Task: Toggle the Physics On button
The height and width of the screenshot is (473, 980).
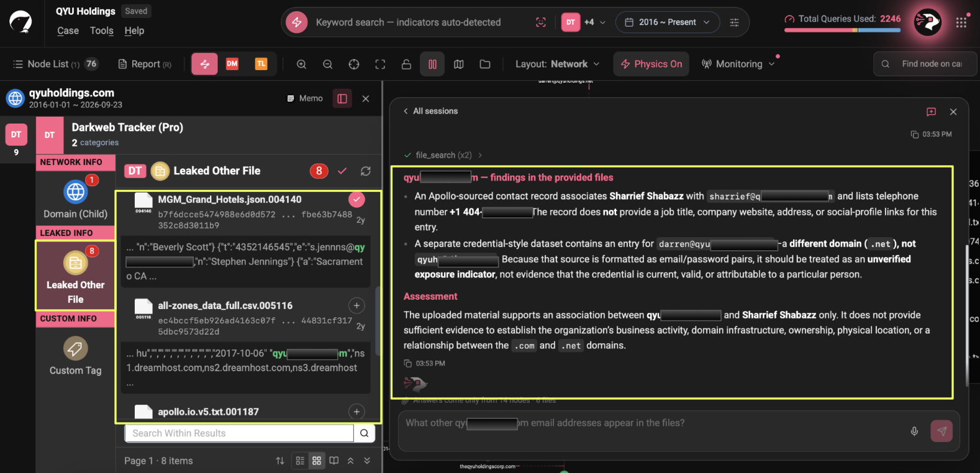Action: click(651, 64)
